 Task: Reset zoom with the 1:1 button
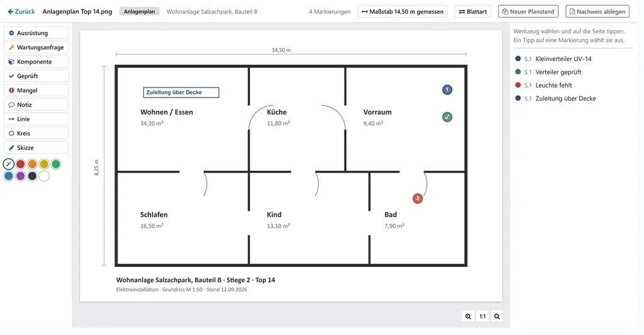point(482,317)
